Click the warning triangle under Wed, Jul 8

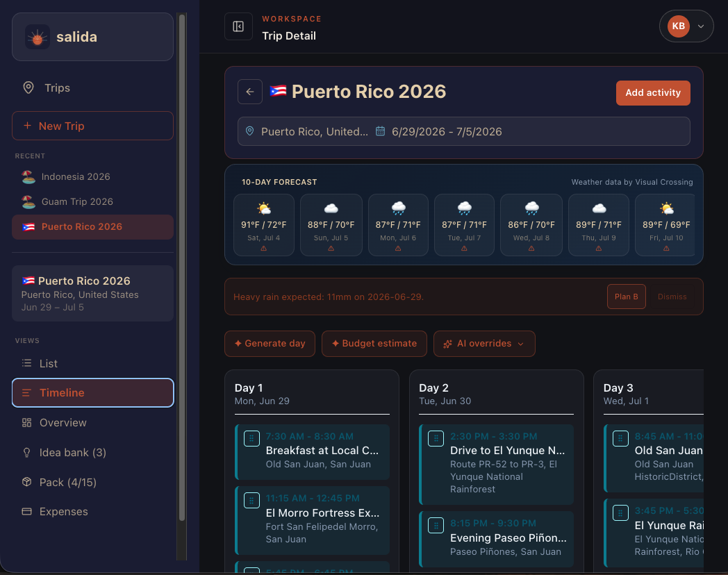tap(531, 249)
